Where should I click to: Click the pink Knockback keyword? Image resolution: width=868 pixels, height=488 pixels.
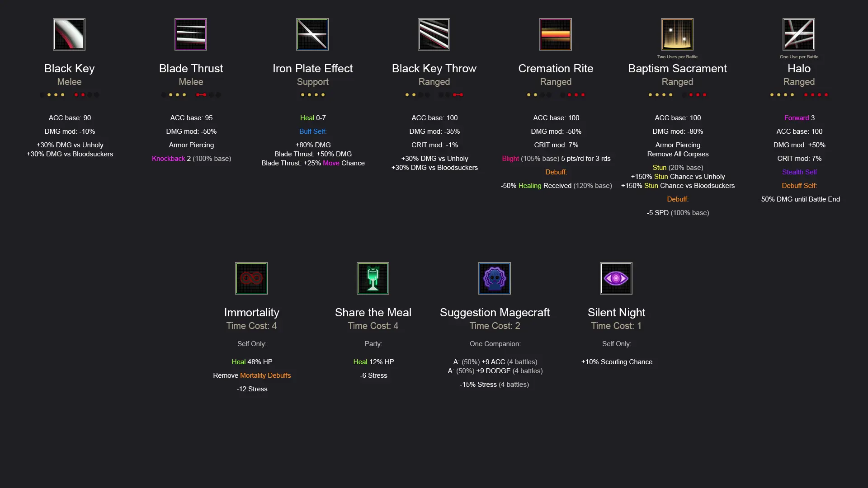click(168, 159)
